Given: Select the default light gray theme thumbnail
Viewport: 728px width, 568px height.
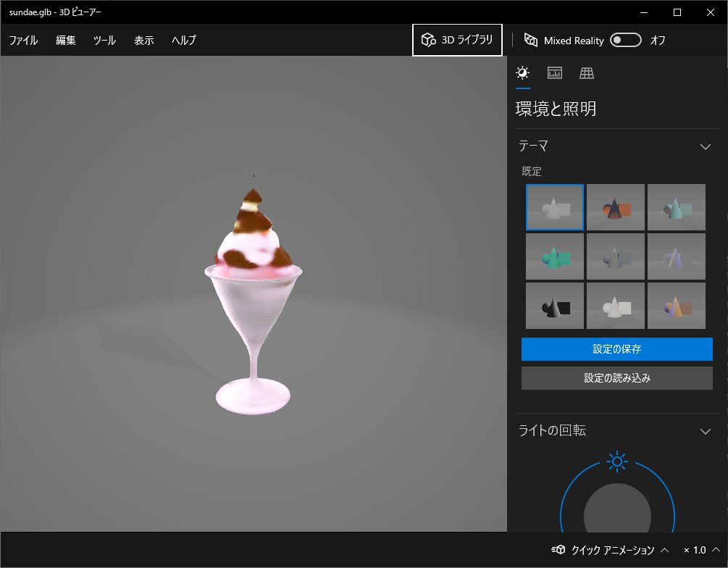Looking at the screenshot, I should point(555,207).
